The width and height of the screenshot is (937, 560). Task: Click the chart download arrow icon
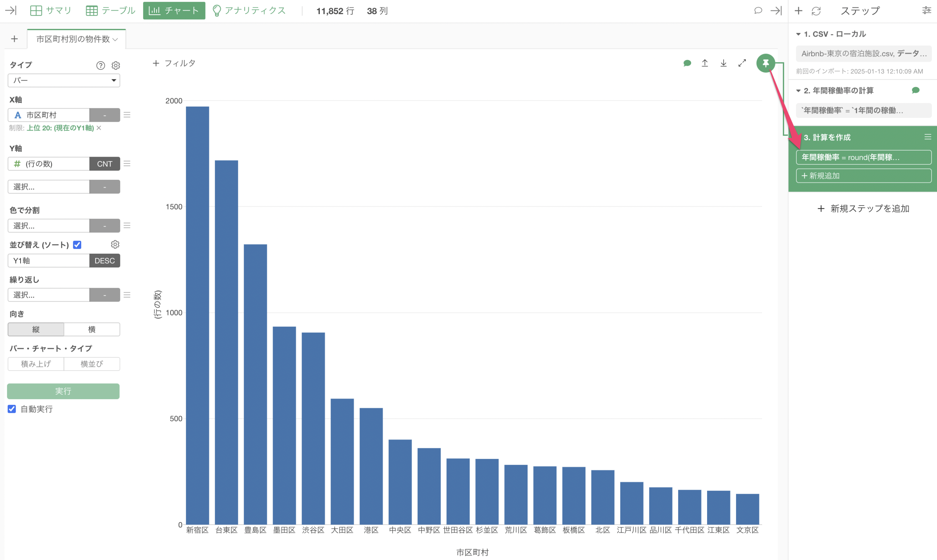[x=723, y=63]
